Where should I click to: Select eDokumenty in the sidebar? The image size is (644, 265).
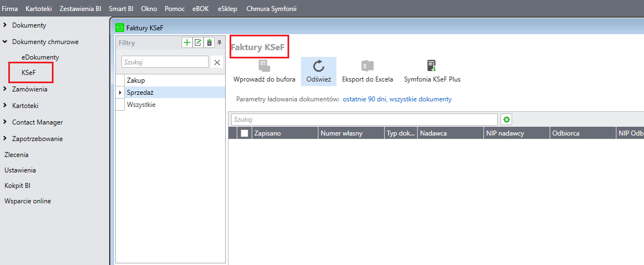click(40, 57)
